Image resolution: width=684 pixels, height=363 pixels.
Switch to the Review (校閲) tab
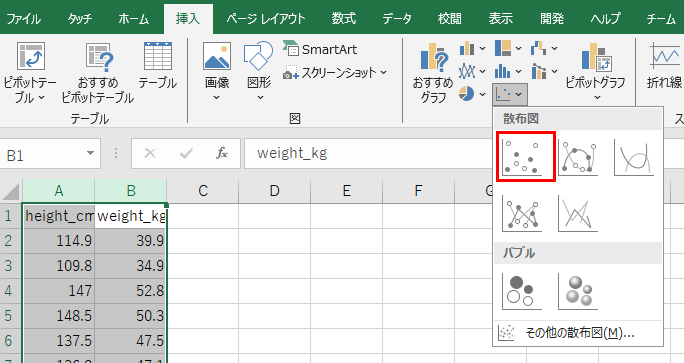click(449, 19)
